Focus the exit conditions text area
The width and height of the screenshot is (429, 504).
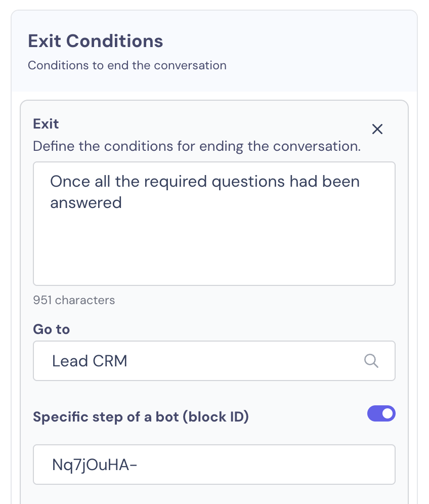point(214,224)
